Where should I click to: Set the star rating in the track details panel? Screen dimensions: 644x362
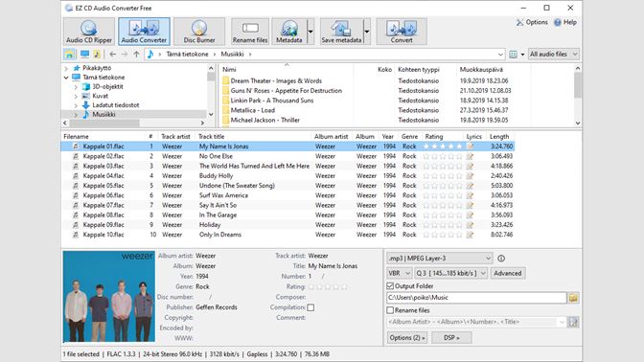(328, 287)
